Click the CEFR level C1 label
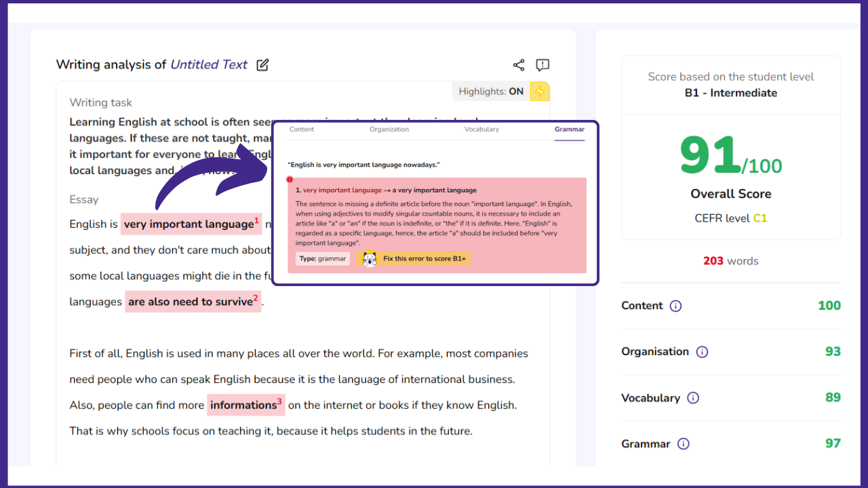Screen dimensions: 868x488 point(731,218)
